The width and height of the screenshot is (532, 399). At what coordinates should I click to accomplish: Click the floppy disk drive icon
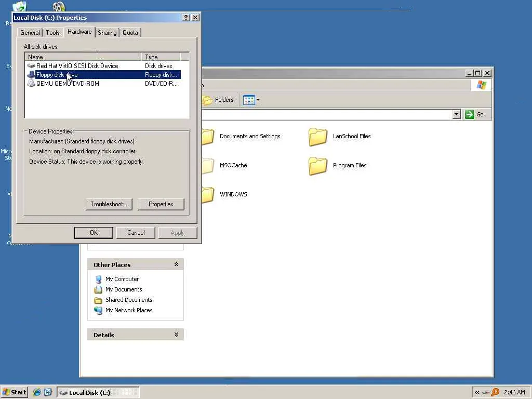(x=31, y=75)
